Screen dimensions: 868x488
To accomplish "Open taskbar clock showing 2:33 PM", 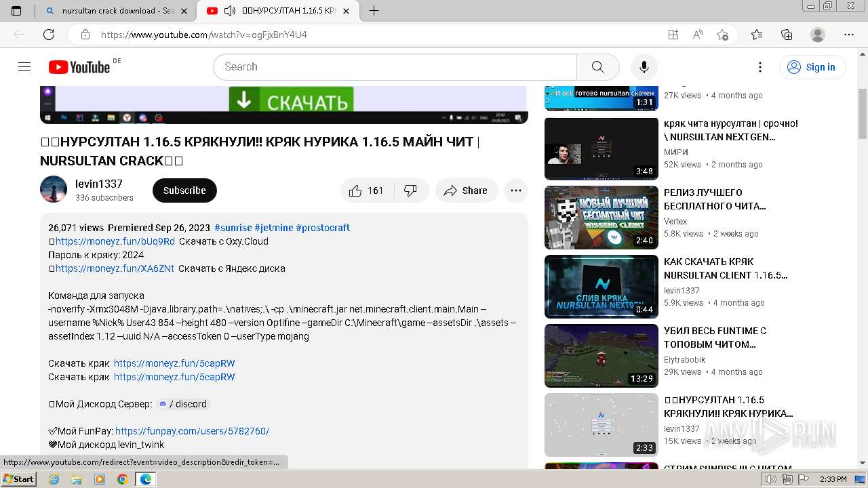I will point(833,479).
